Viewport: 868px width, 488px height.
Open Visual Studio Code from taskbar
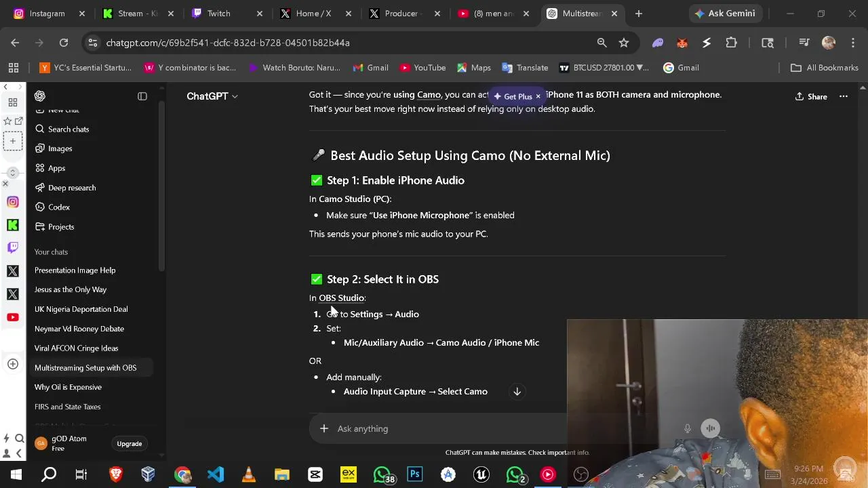click(x=215, y=474)
